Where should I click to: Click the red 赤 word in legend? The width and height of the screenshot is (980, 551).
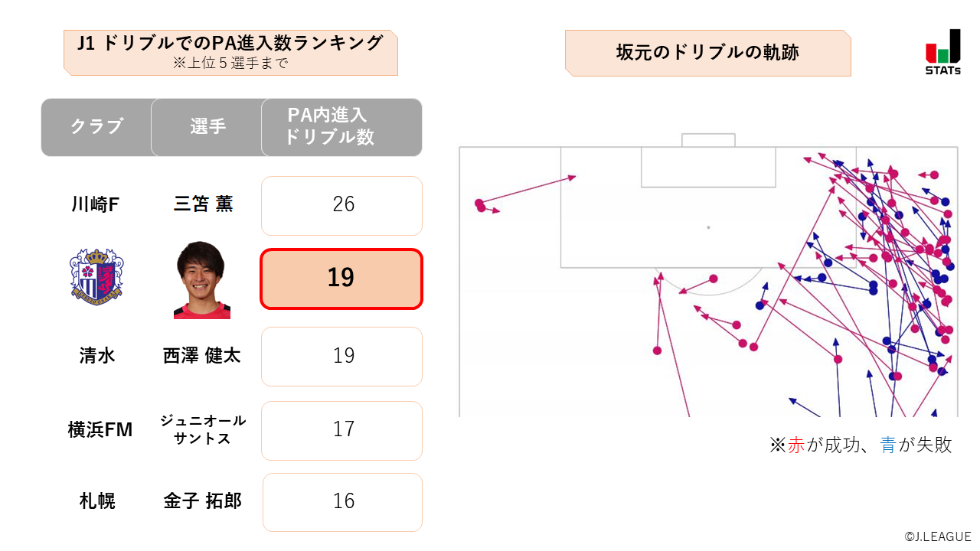coord(796,445)
